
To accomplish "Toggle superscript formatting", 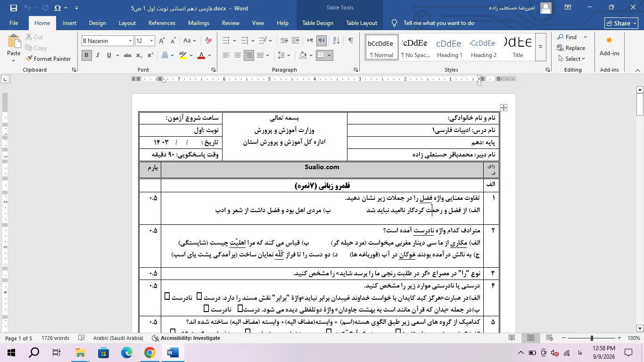I will pos(150,55).
